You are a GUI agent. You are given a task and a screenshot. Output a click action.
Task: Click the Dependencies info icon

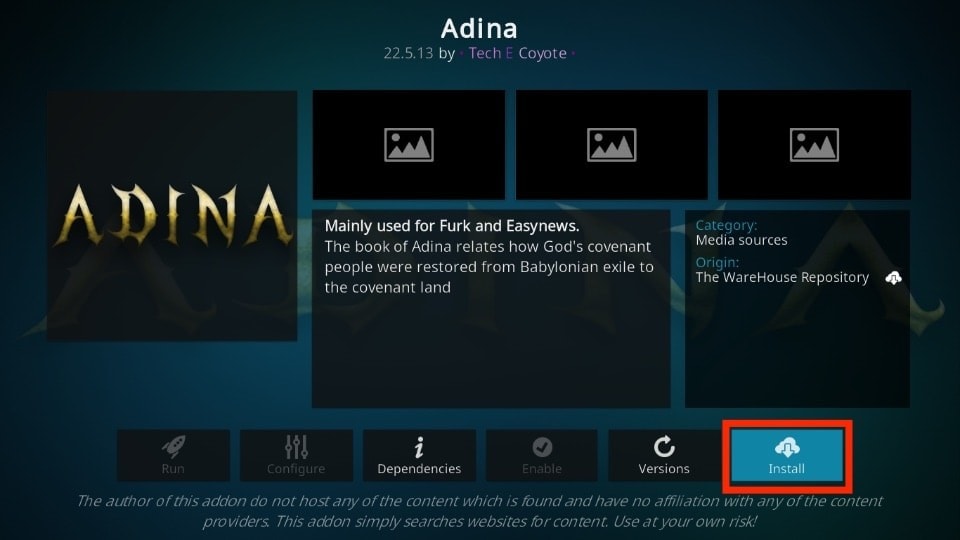tap(419, 447)
